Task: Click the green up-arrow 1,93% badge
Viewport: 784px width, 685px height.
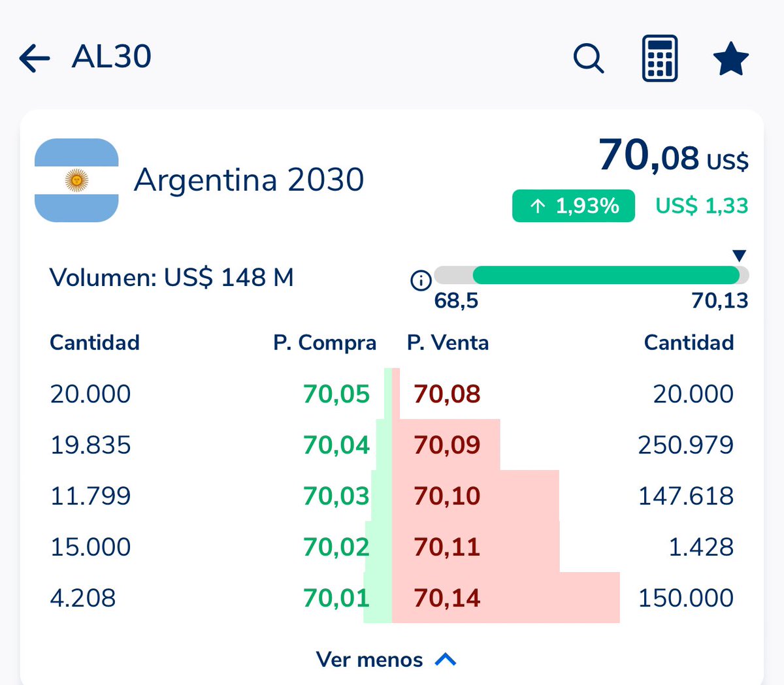Action: click(573, 206)
